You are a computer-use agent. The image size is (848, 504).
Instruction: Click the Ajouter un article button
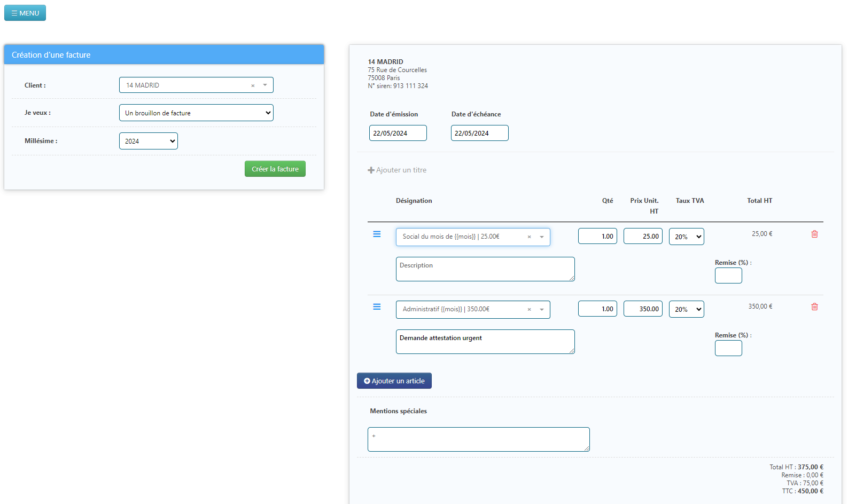[394, 381]
